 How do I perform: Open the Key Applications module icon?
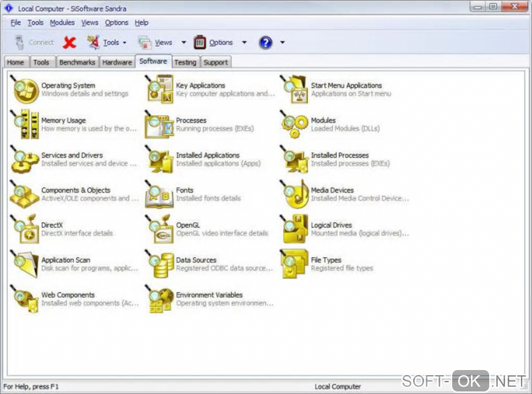click(160, 90)
